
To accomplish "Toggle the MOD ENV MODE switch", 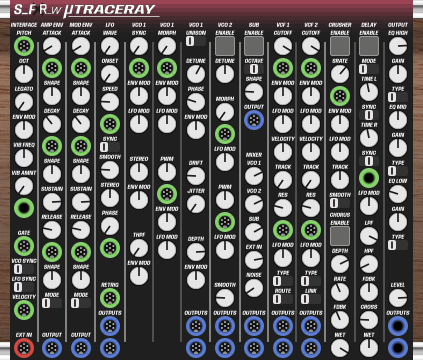I will pos(81,303).
